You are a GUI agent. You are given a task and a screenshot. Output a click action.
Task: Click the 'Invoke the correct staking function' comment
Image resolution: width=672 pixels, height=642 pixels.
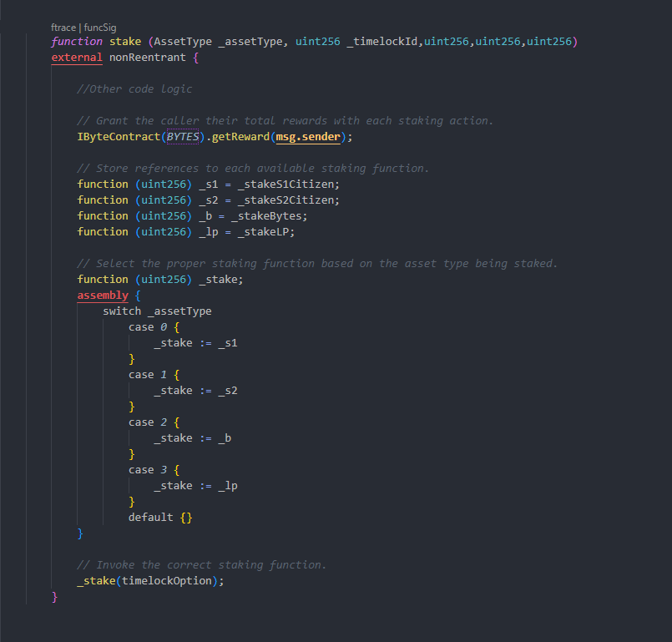202,565
